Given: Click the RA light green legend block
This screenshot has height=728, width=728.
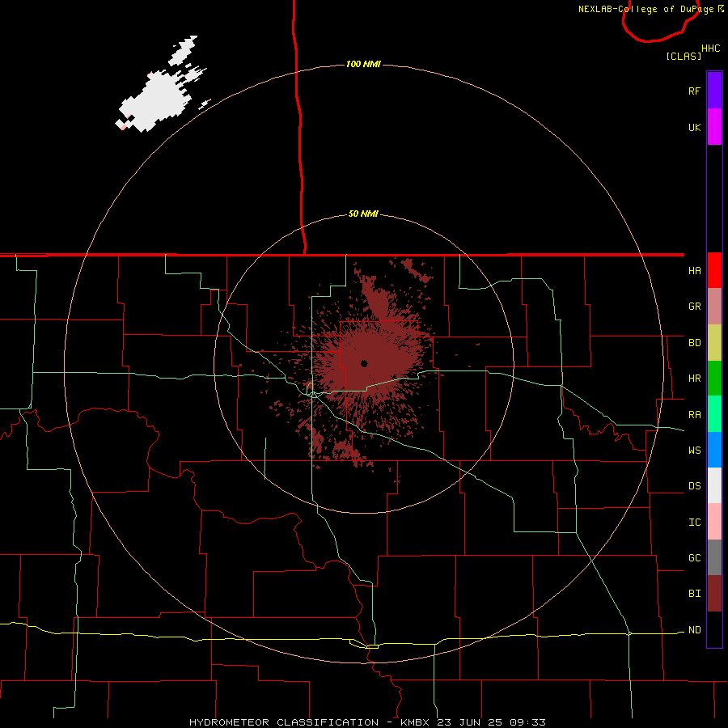Looking at the screenshot, I should pyautogui.click(x=714, y=414).
